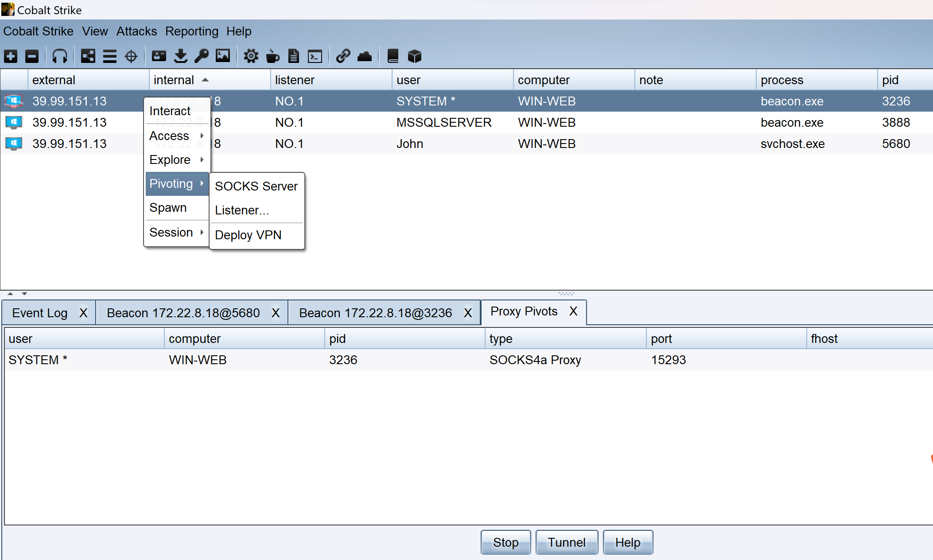Close the Proxy Pivots tab
This screenshot has width=933, height=560.
click(573, 311)
